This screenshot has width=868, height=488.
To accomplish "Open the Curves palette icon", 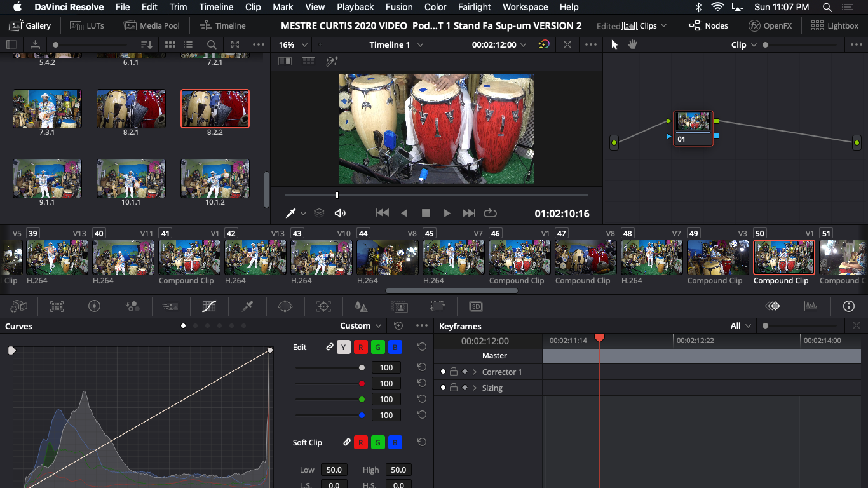I will point(209,306).
